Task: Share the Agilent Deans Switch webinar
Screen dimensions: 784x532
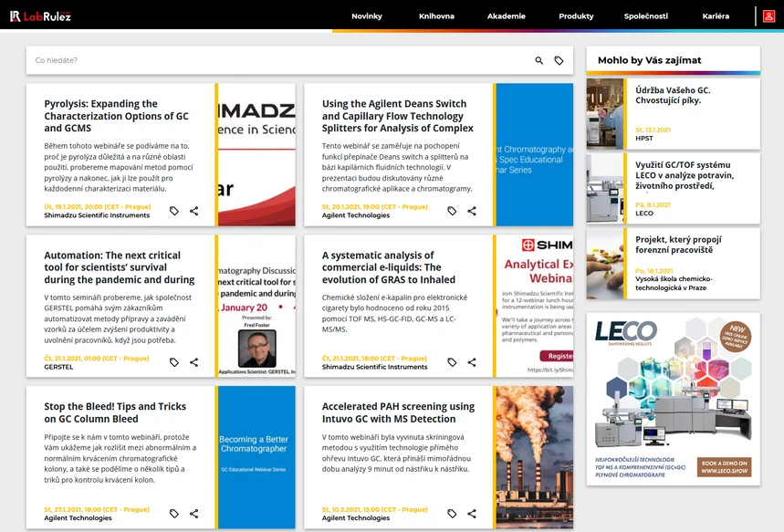Action: (472, 211)
